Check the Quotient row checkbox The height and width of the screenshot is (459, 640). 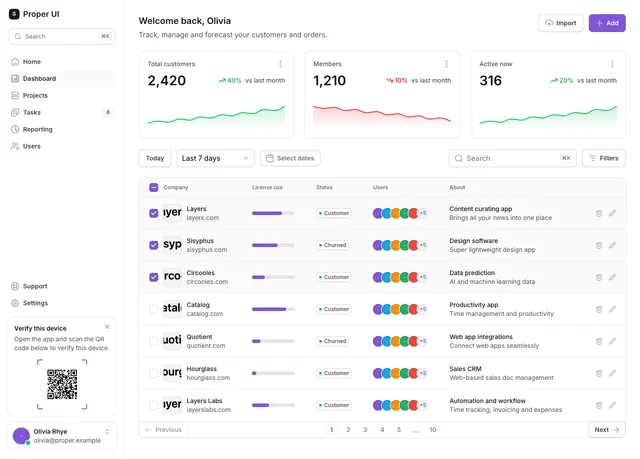pyautogui.click(x=153, y=341)
